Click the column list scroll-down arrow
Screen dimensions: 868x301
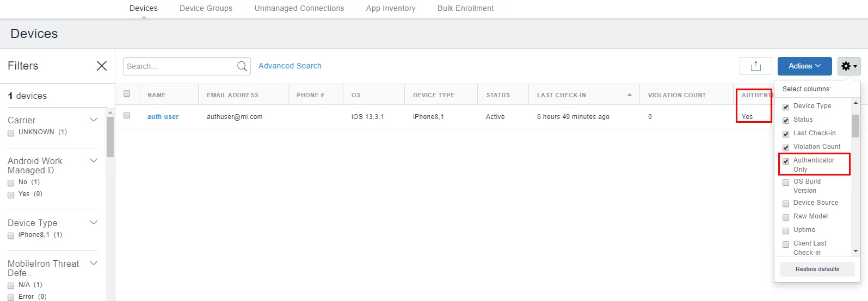click(855, 251)
